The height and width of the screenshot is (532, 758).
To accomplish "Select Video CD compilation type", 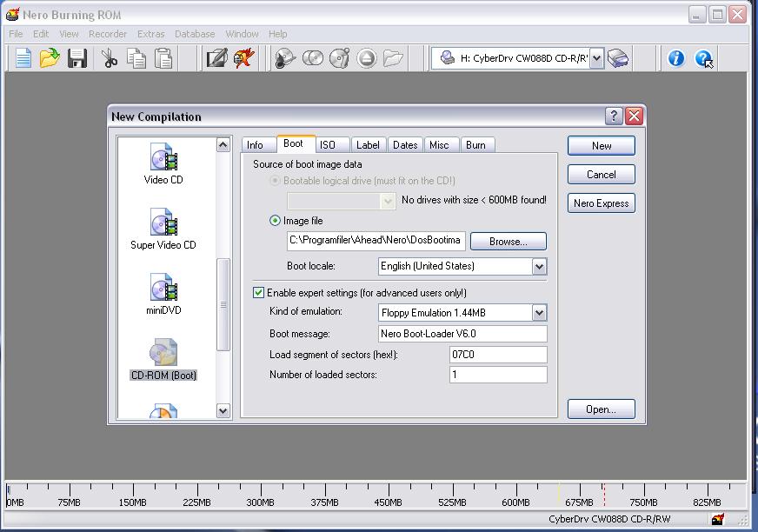I will 163,163.
